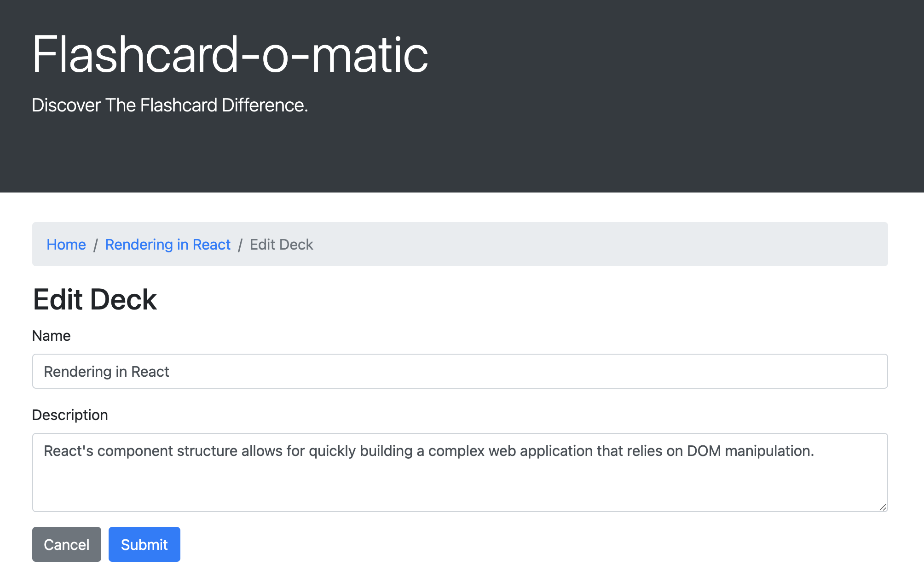Submit the deck edit form
The width and height of the screenshot is (924, 572).
(x=144, y=544)
